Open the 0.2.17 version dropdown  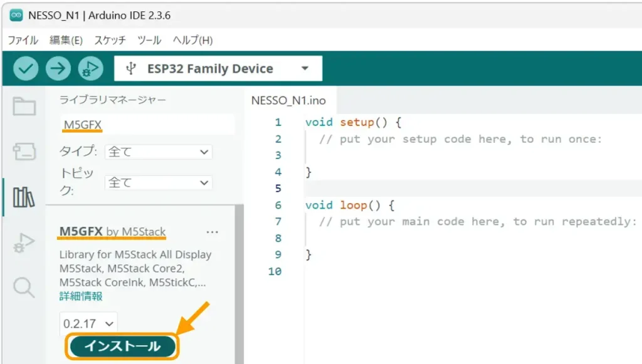point(88,324)
